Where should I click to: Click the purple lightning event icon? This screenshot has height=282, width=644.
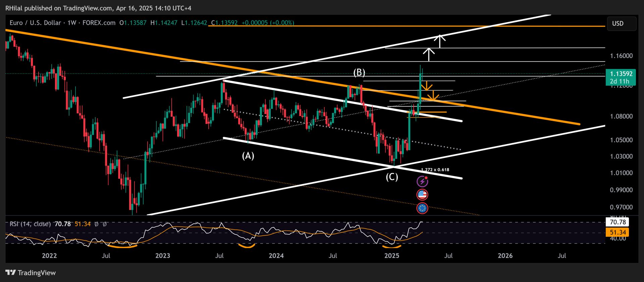tap(422, 181)
